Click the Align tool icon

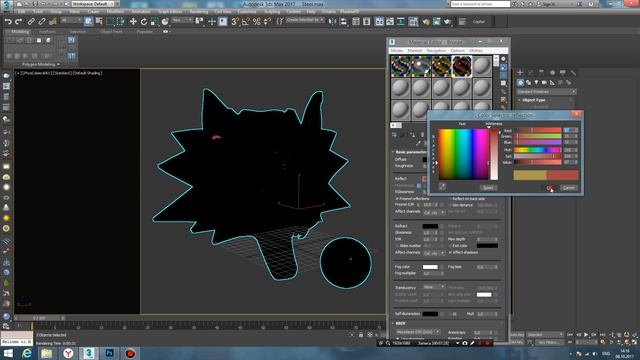click(x=343, y=22)
